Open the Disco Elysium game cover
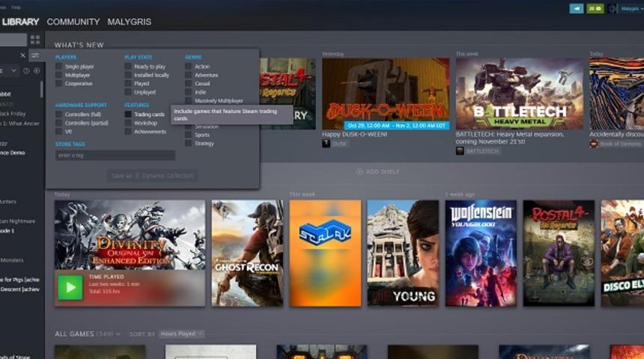The image size is (644, 359). tap(622, 253)
